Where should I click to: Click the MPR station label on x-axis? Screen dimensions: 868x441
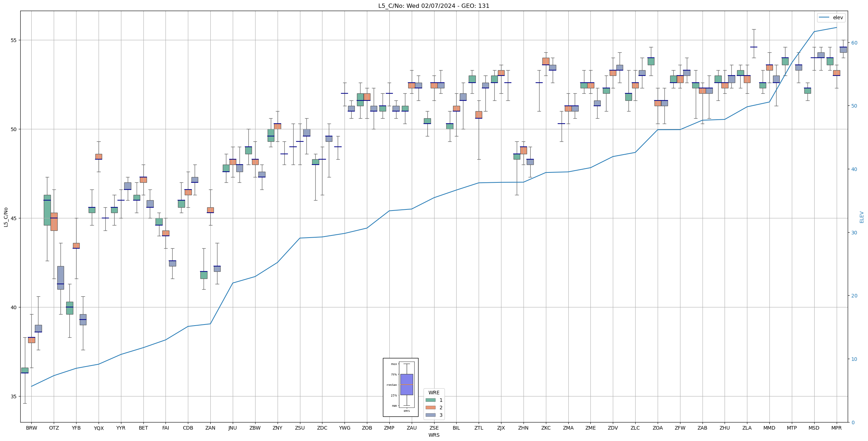836,428
